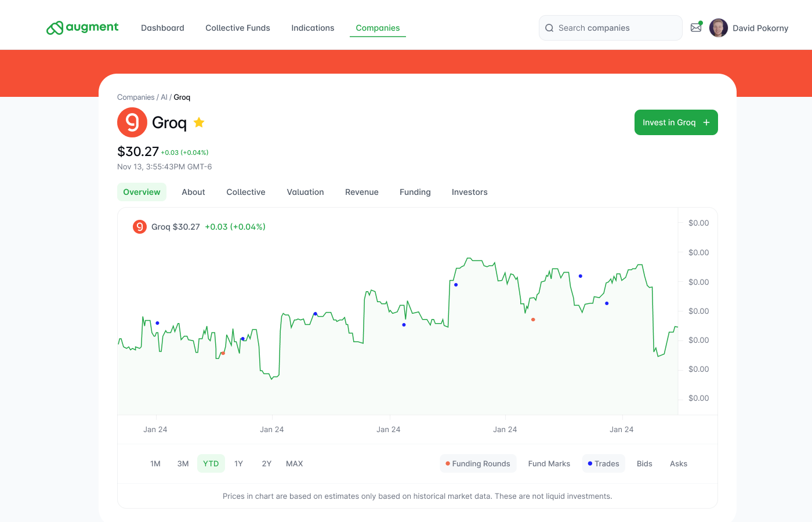Toggle Bids on chart
This screenshot has width=812, height=522.
[644, 463]
